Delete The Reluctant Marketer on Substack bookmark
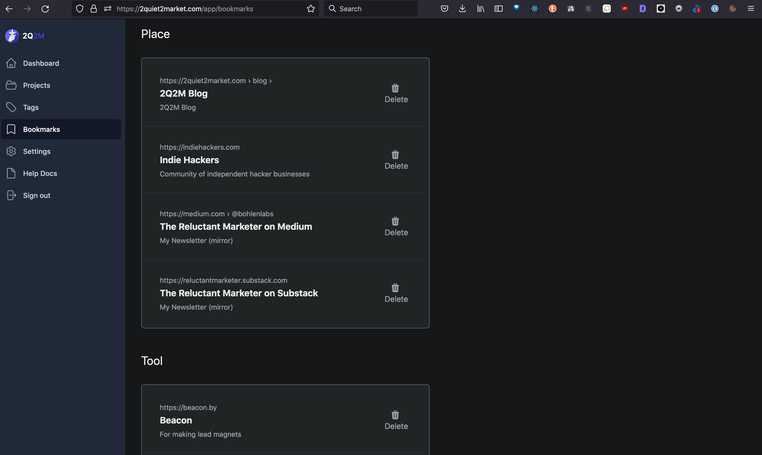Viewport: 762px width, 455px height. pyautogui.click(x=396, y=293)
